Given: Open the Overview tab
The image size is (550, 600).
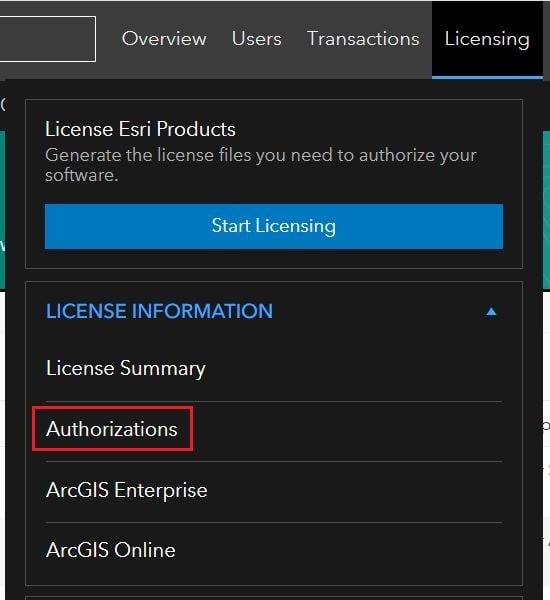Looking at the screenshot, I should [164, 39].
